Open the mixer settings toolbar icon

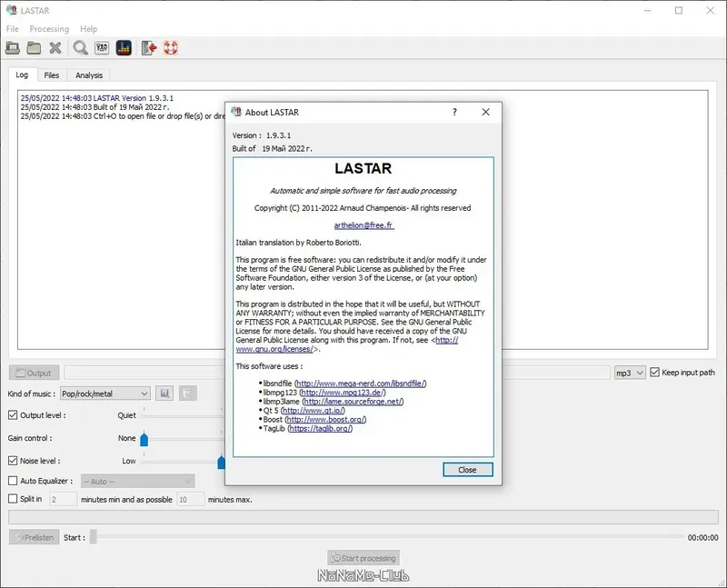click(x=102, y=48)
